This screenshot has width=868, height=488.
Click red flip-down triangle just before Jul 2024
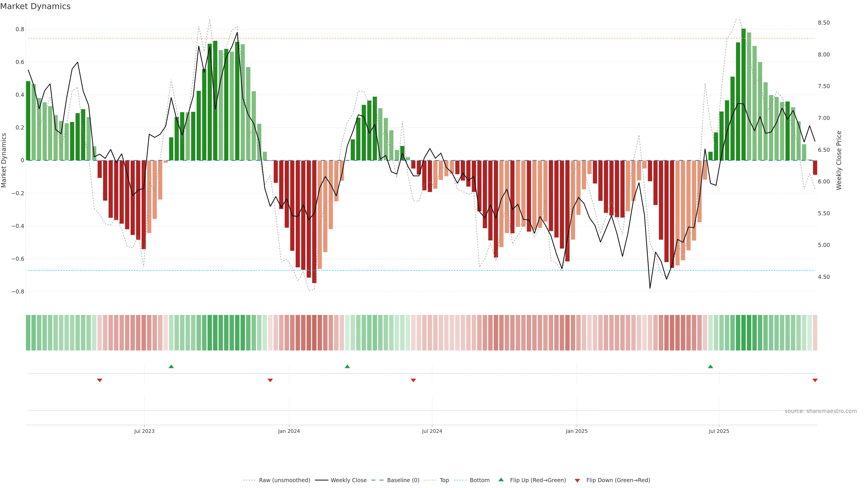(413, 380)
